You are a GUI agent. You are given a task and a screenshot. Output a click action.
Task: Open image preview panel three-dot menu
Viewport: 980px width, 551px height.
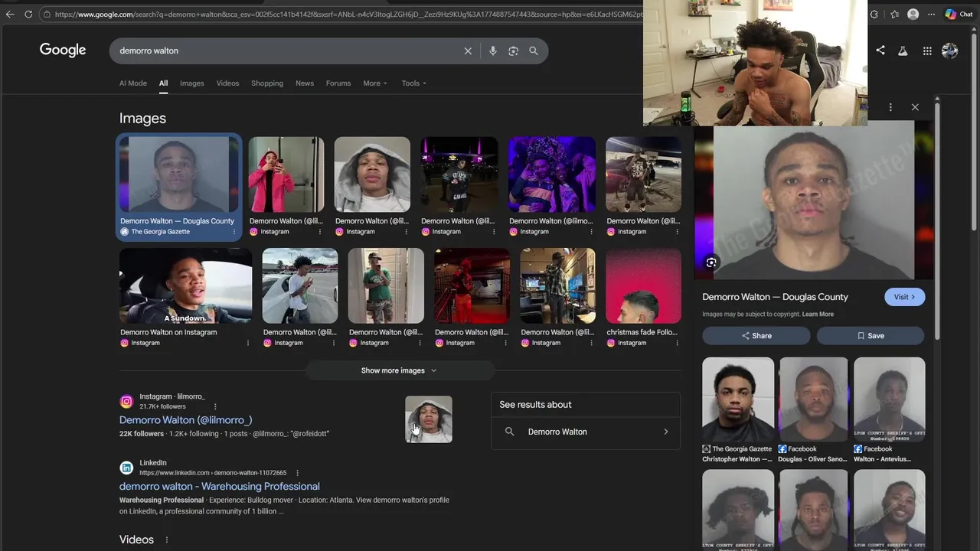[890, 107]
